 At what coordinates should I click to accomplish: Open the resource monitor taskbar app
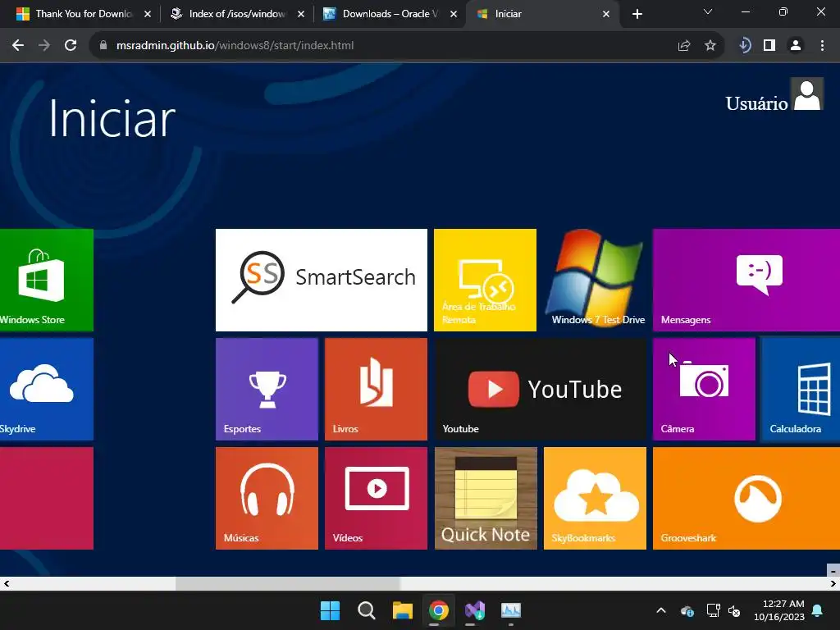pyautogui.click(x=510, y=610)
